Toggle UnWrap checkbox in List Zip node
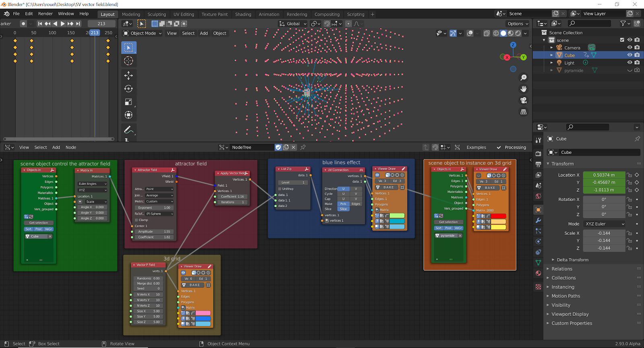644x348 pixels. click(279, 188)
